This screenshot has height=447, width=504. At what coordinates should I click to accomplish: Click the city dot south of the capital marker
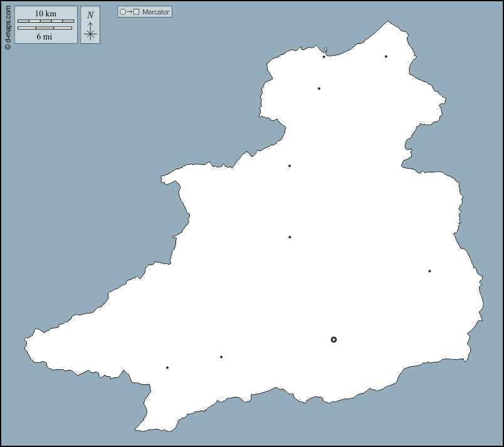coord(220,357)
